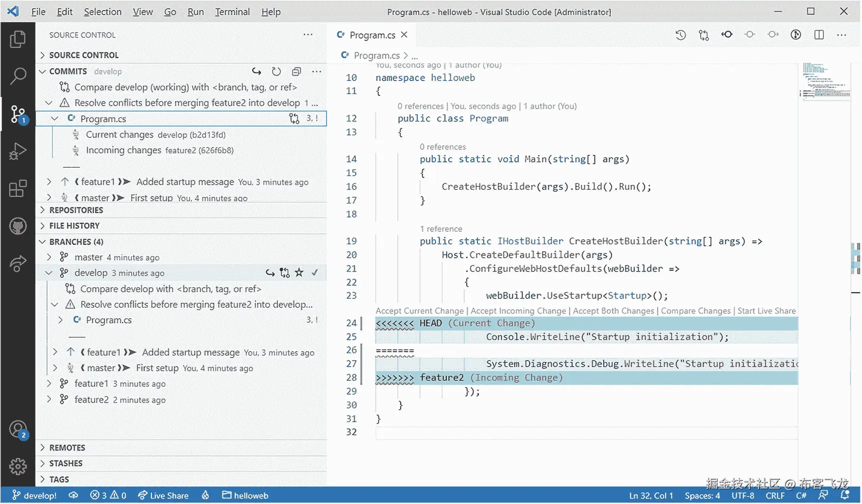Select the Program.cs editor tab

coord(372,35)
